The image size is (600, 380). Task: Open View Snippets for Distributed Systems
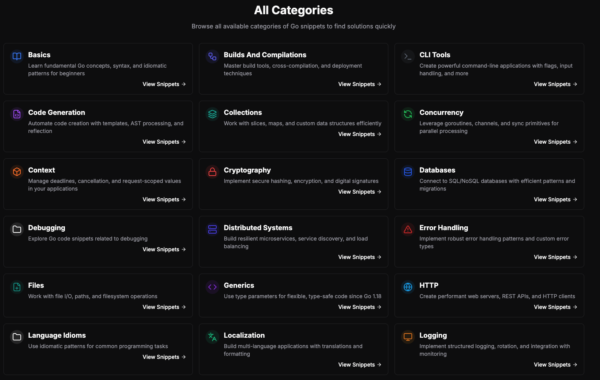[360, 257]
